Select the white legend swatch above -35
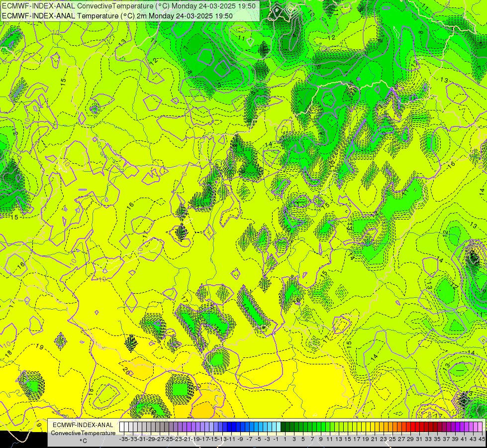The height and width of the screenshot is (448, 487). [122, 427]
